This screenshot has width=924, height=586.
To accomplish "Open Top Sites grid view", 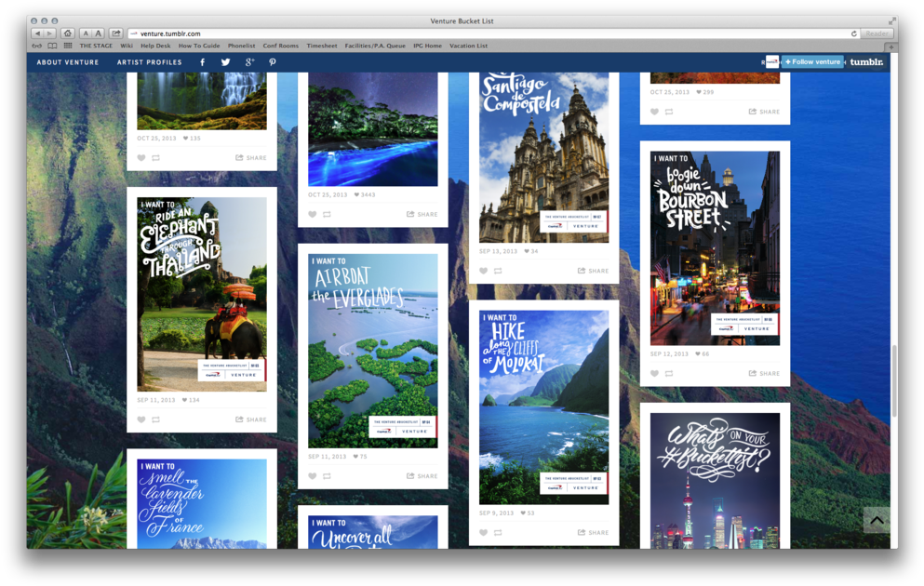I will [x=66, y=45].
